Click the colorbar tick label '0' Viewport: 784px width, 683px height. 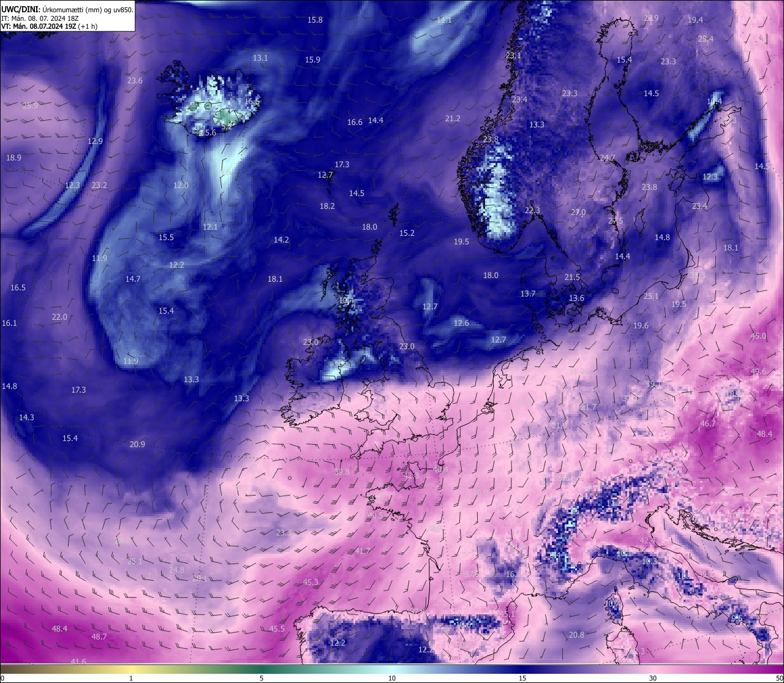[2, 678]
